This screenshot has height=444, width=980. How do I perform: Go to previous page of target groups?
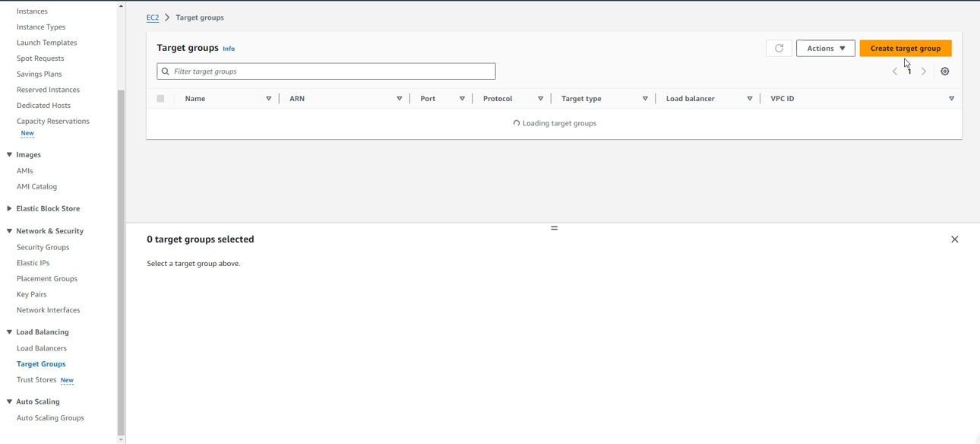(x=895, y=71)
